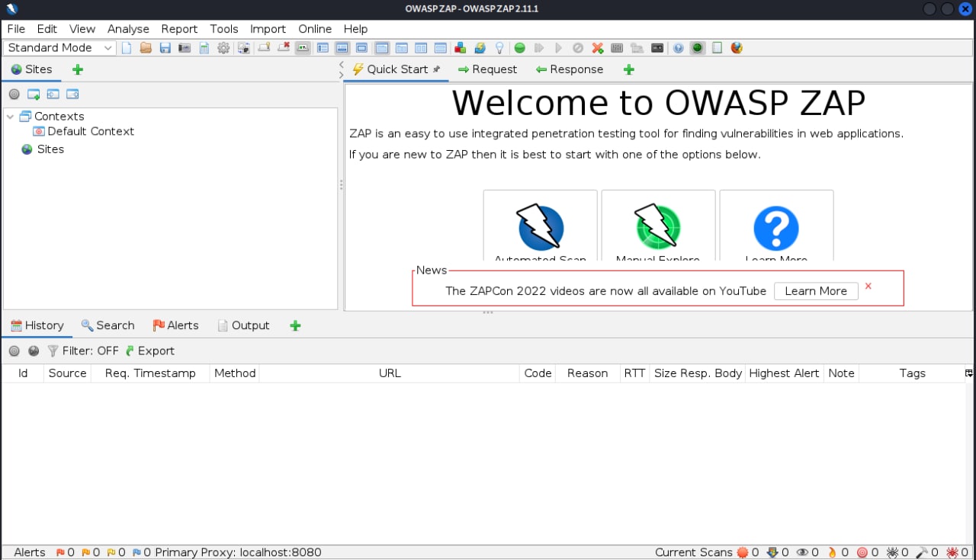Screen dimensions: 976x560
Task: Toggle the target scope icon in Sites panel
Action: pyautogui.click(x=14, y=94)
